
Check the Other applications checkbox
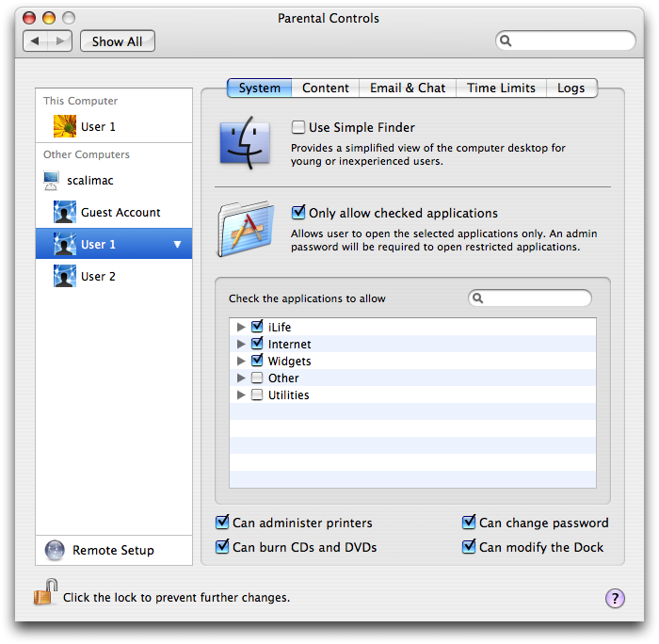click(257, 378)
